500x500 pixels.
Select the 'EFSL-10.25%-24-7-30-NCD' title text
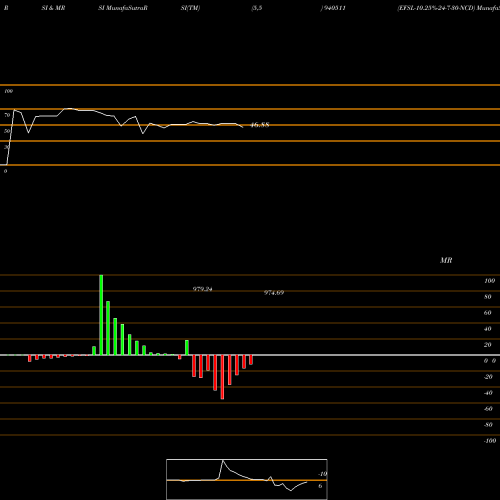coord(437,8)
